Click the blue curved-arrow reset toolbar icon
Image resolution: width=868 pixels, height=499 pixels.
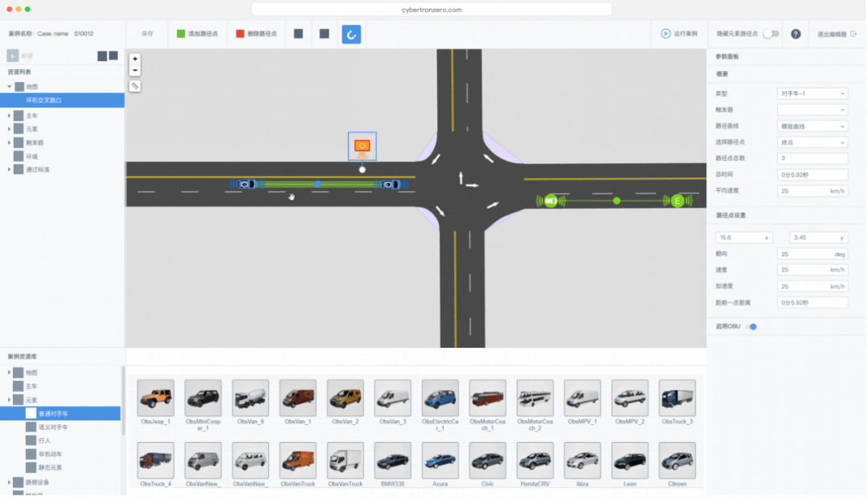click(351, 34)
